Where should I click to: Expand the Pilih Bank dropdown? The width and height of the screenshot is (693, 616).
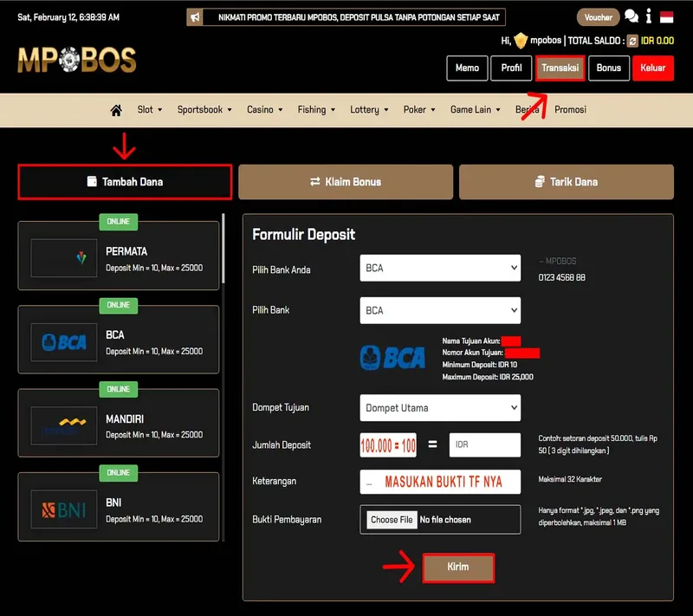440,310
